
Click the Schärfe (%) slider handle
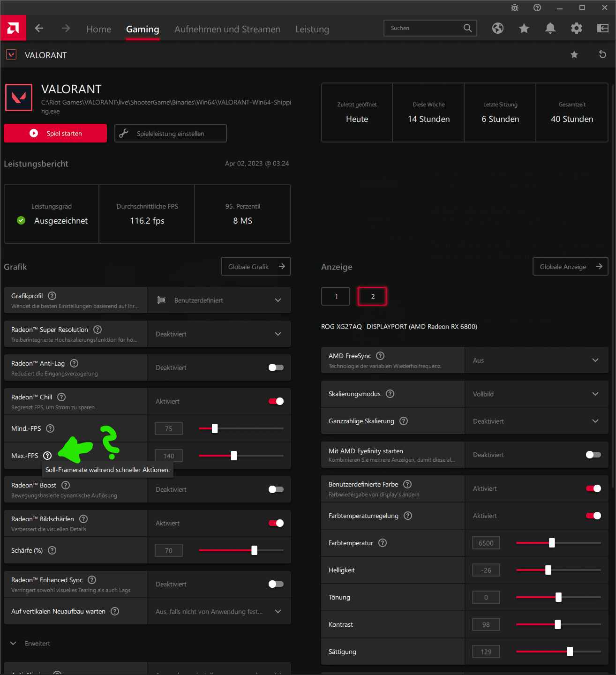point(254,550)
